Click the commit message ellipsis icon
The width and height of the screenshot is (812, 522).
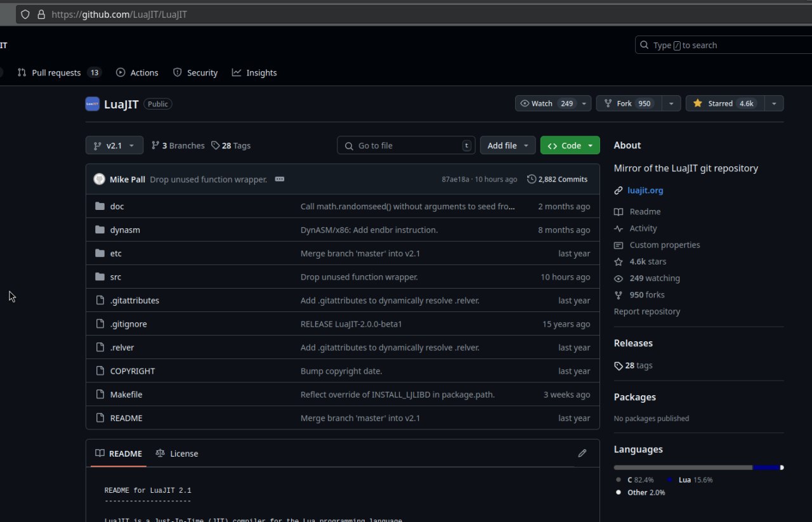pyautogui.click(x=280, y=179)
